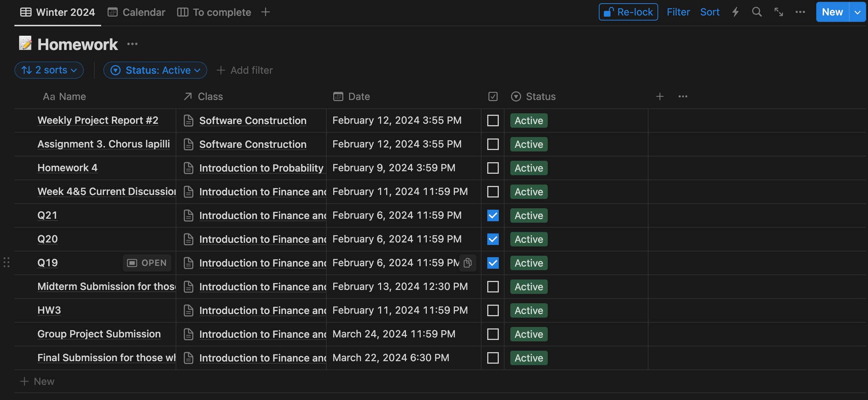Add a property with the column plus icon
The image size is (868, 400).
pyautogui.click(x=660, y=96)
